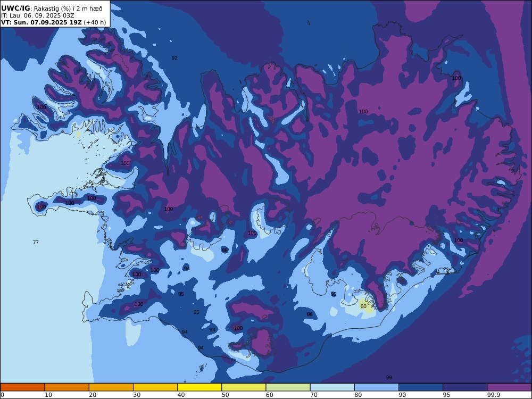532x399 pixels.
Task: Pick the 20–30 legend color swatch
Action: pyautogui.click(x=111, y=387)
